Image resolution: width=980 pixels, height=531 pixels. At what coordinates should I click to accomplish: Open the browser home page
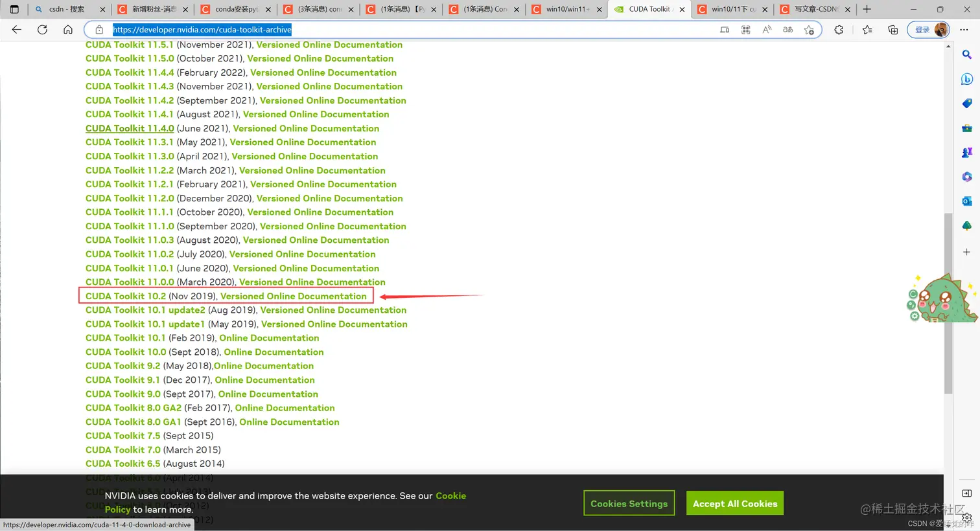click(x=68, y=30)
